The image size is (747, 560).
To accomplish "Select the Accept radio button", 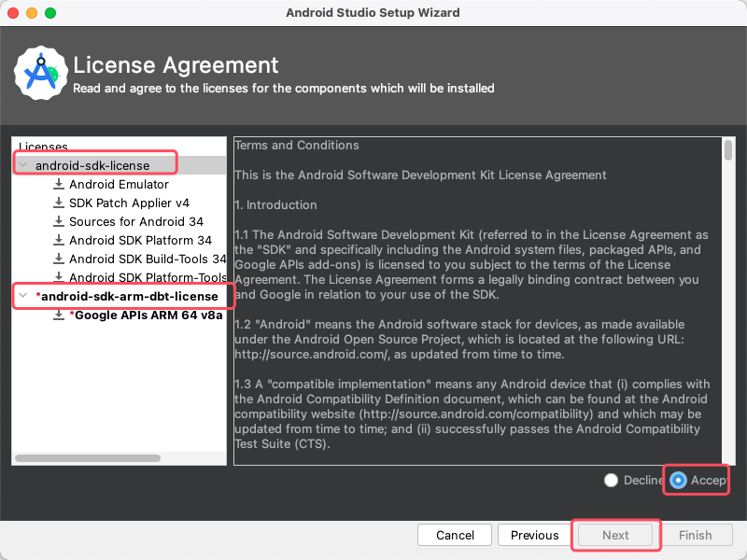I will 678,480.
